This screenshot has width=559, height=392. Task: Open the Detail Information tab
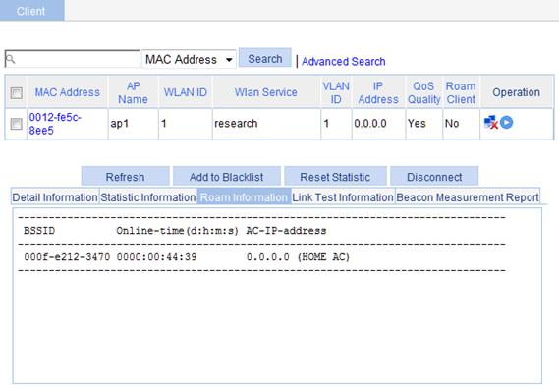[x=55, y=197]
